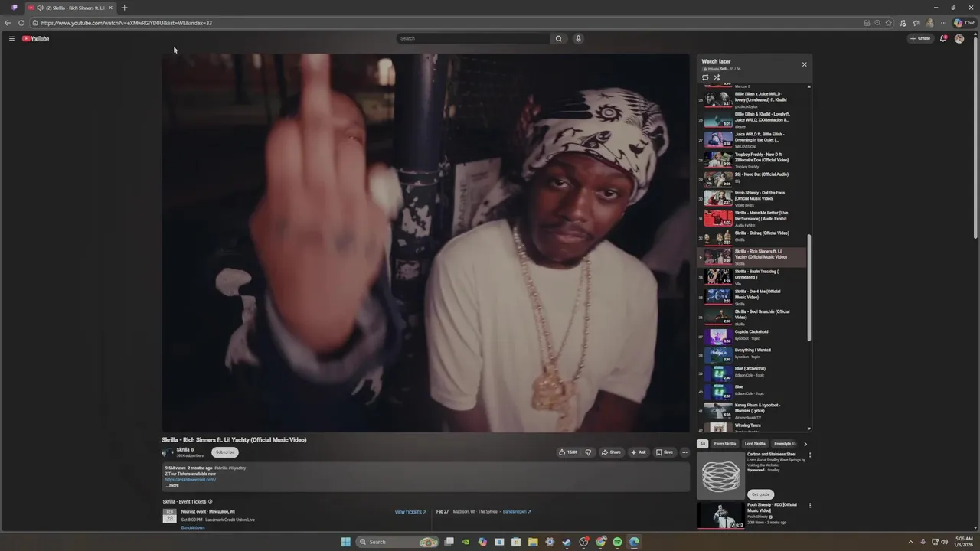Open the YouTube guide hamburger menu
The width and height of the screenshot is (980, 551).
(x=11, y=38)
